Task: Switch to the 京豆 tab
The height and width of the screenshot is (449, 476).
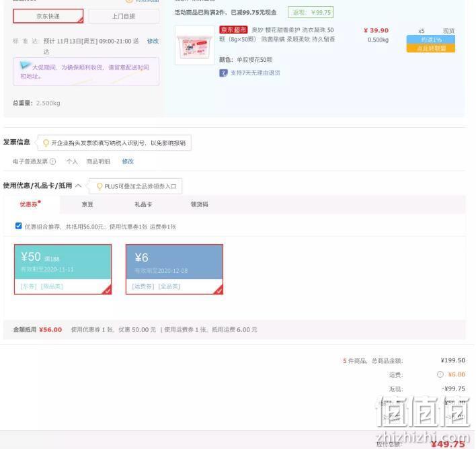Action: pos(87,204)
